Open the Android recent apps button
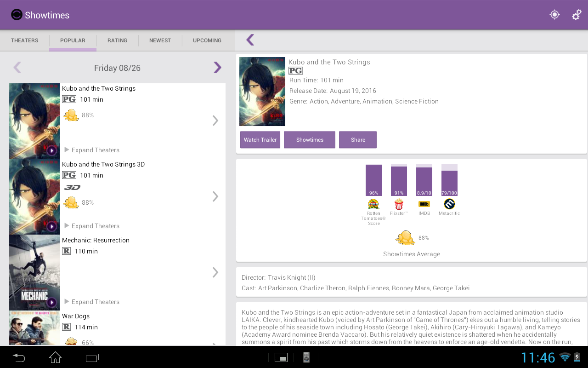Viewport: 588px width, 368px height. tap(92, 357)
